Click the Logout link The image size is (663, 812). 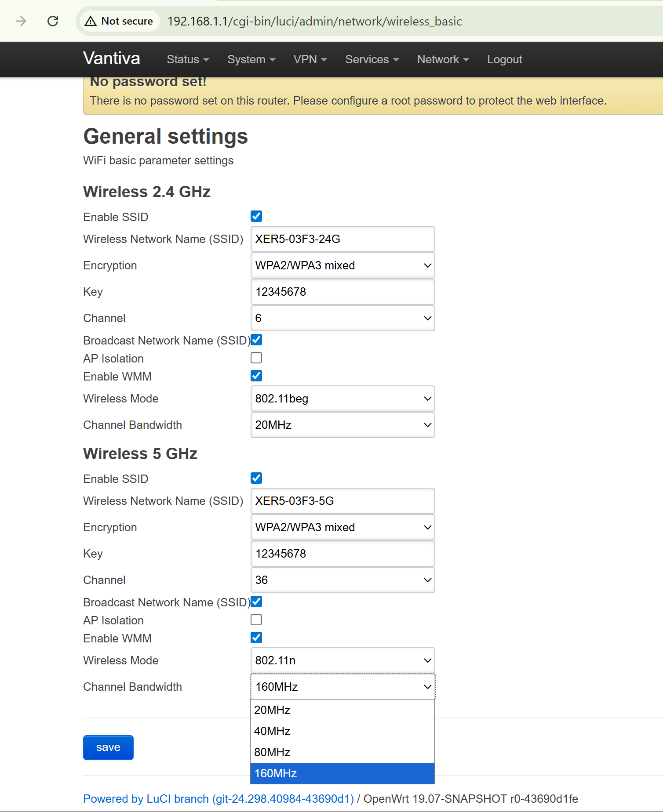504,59
